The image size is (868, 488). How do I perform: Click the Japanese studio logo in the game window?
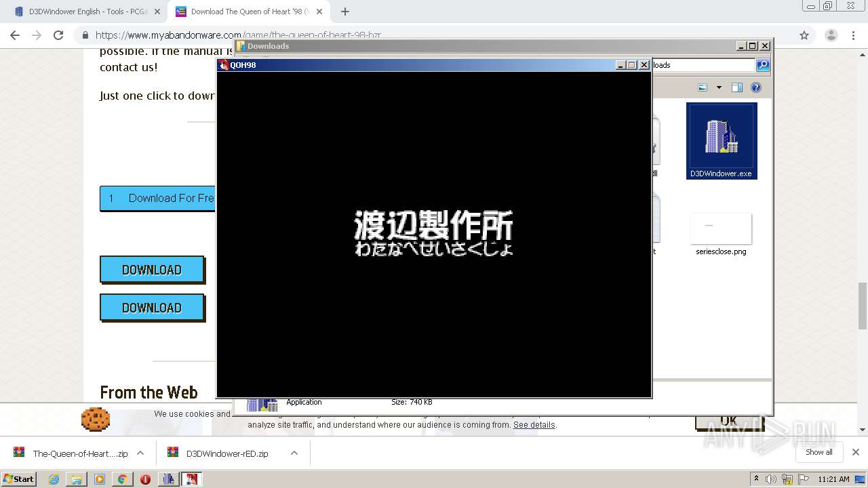coord(433,232)
